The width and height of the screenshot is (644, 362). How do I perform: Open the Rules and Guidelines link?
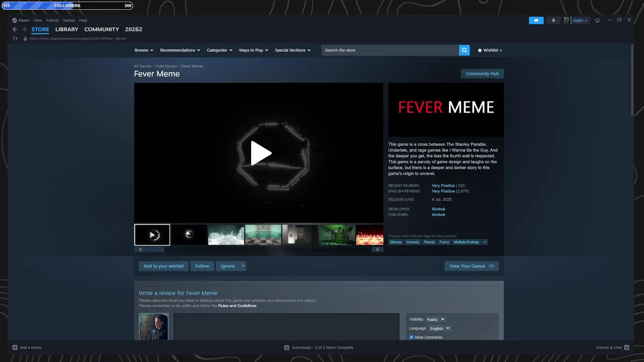[x=237, y=306]
